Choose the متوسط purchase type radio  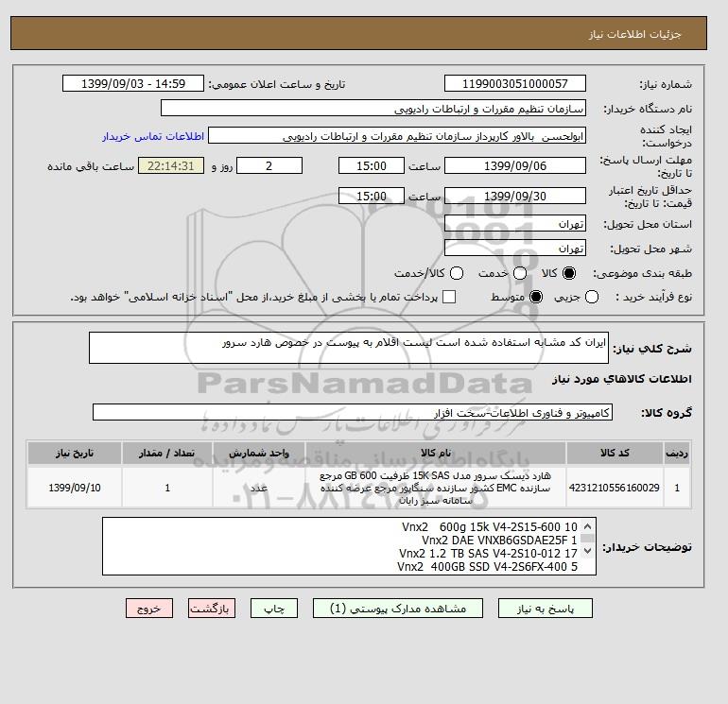tap(536, 297)
